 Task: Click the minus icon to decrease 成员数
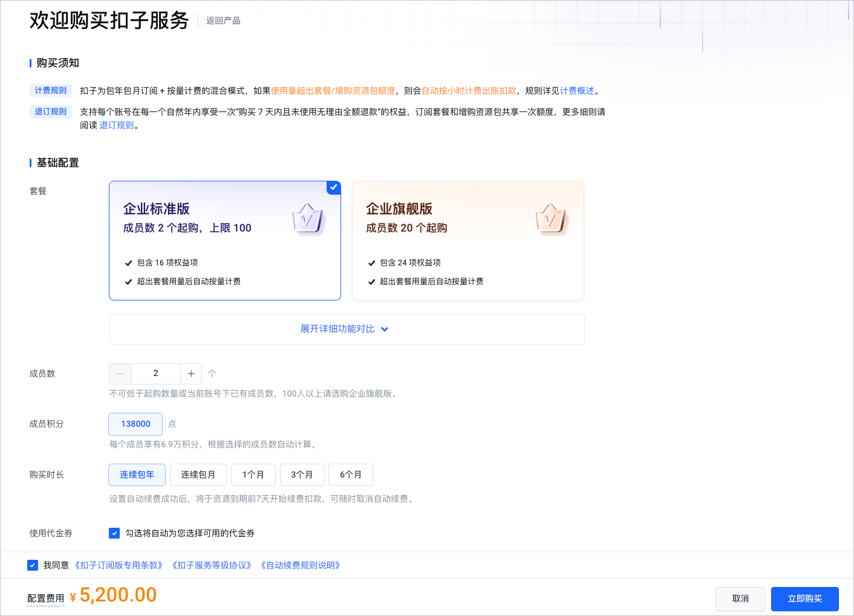point(120,374)
